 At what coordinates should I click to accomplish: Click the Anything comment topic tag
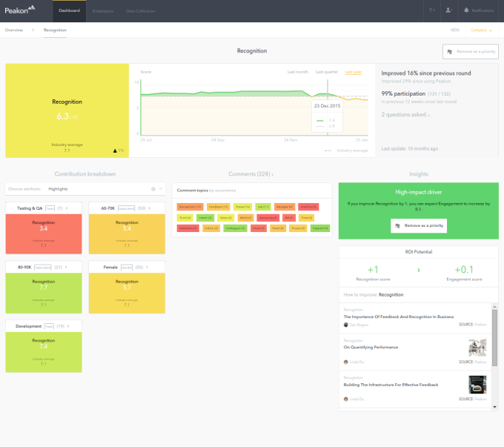308,207
